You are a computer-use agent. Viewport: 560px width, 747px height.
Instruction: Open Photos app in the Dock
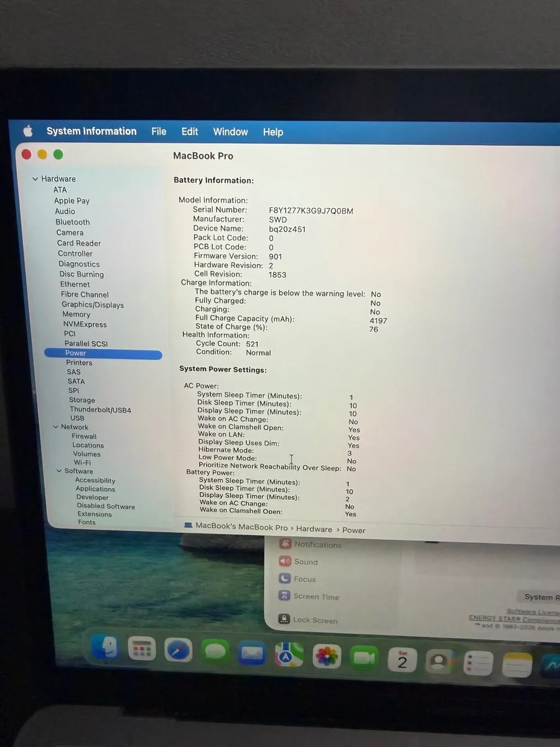point(327,657)
